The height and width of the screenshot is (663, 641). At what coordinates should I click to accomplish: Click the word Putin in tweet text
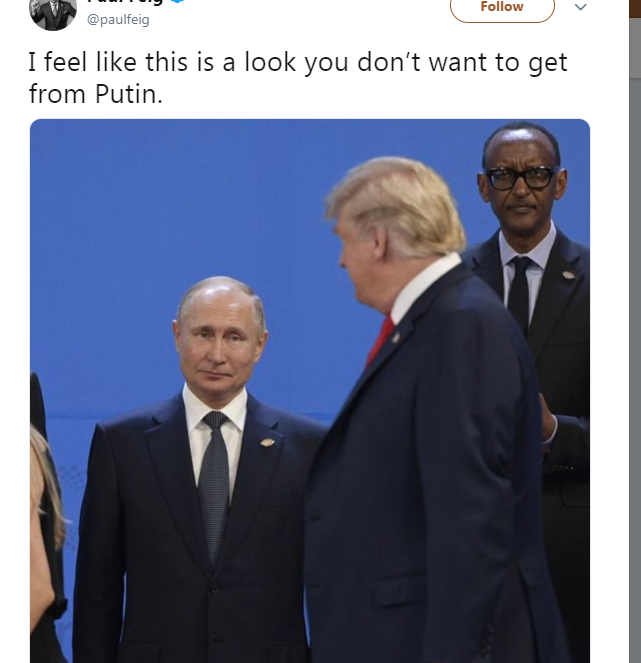click(129, 94)
